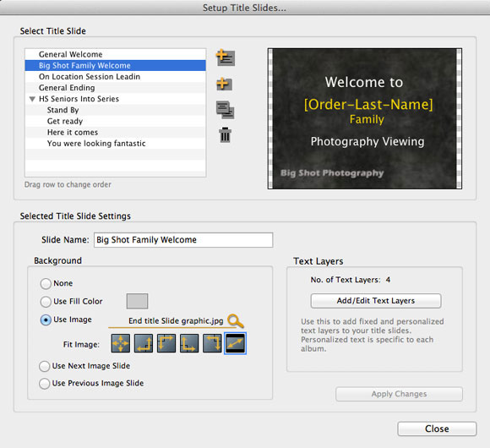Open the Add/Edit Text Layers dialog
The width and height of the screenshot is (490, 448).
[x=376, y=301]
